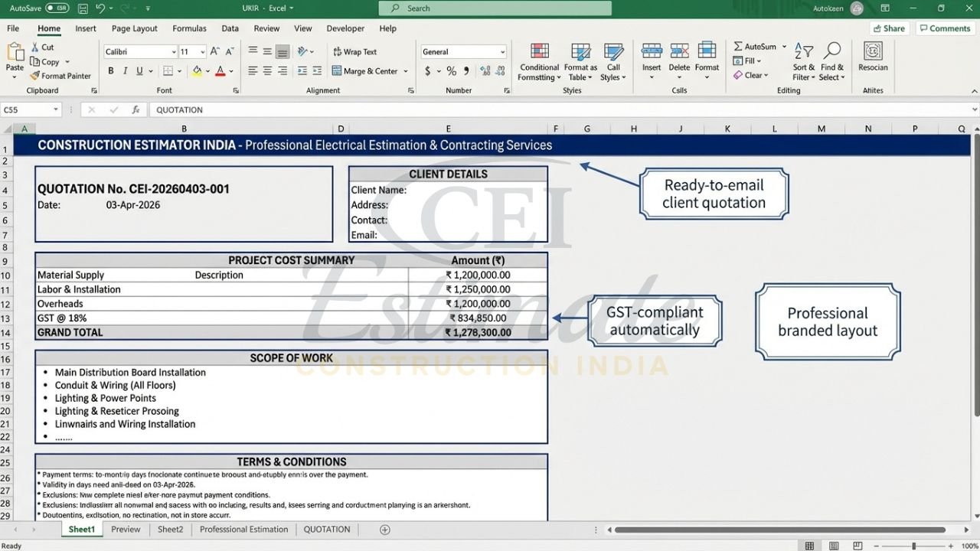The height and width of the screenshot is (551, 980).
Task: Open Sort & Filter options
Action: pos(804,61)
